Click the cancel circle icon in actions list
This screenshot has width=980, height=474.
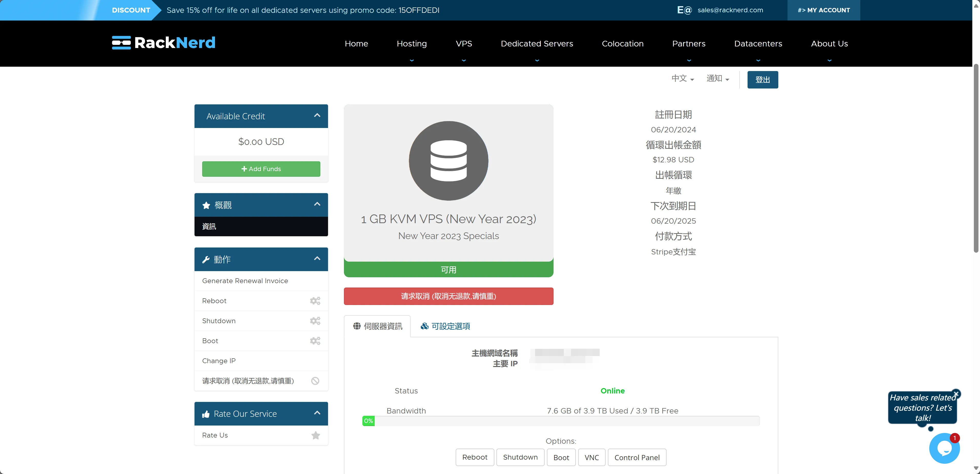pyautogui.click(x=315, y=381)
